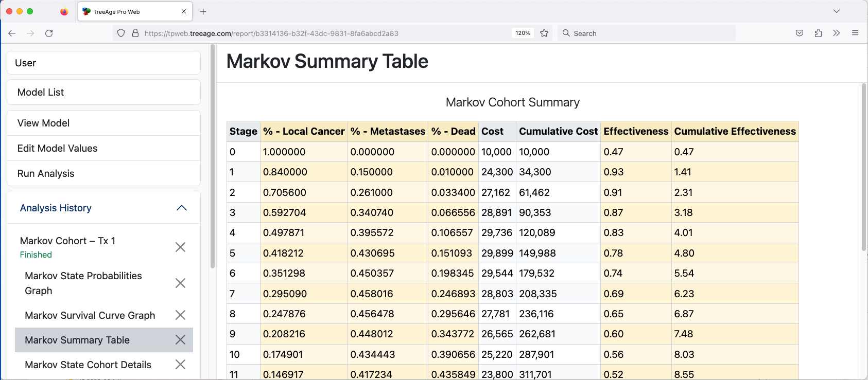
Task: Click the % - Metastases column header
Action: (x=388, y=131)
